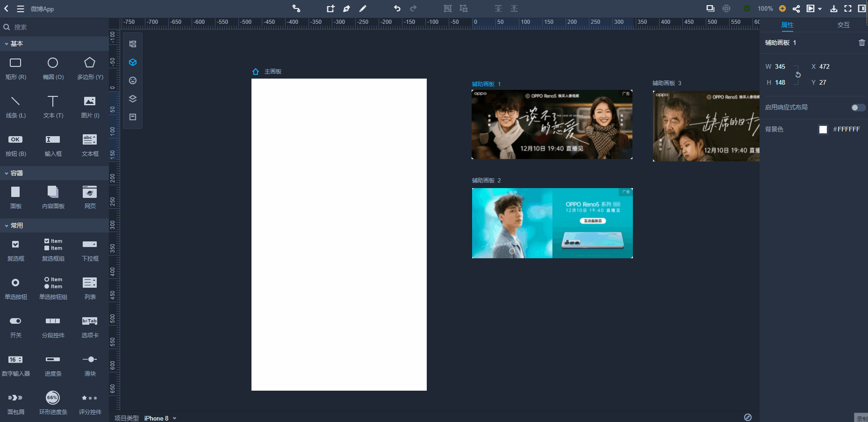
Task: Click the share icon
Action: tap(796, 8)
